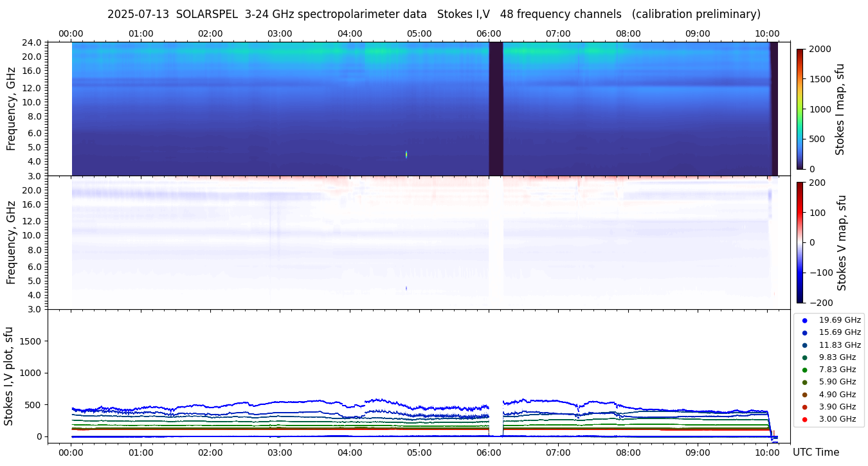Click the UTC Time axis label
The height and width of the screenshot is (466, 868).
(815, 453)
